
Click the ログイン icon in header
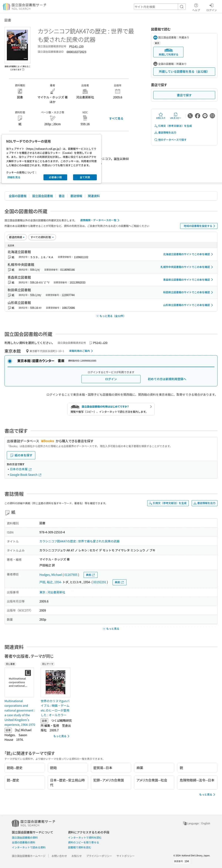click(x=212, y=7)
